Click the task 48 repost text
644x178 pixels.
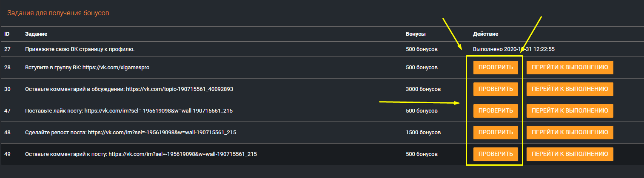[131, 133]
